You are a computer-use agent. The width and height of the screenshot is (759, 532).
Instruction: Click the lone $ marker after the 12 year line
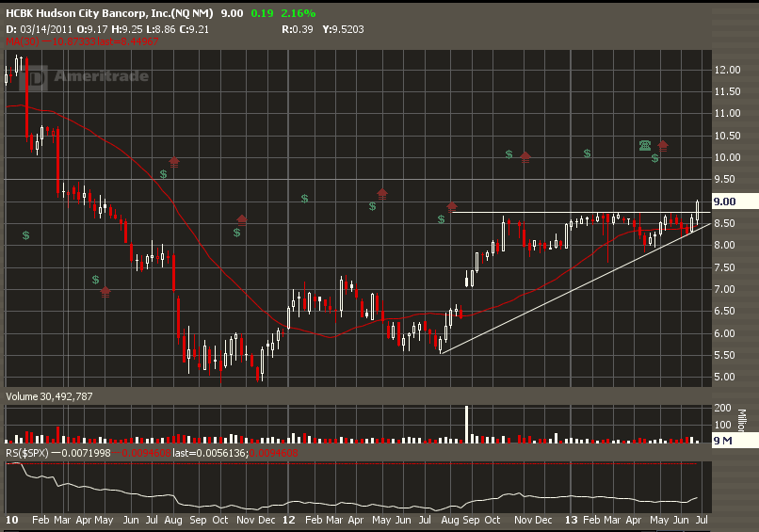(305, 199)
